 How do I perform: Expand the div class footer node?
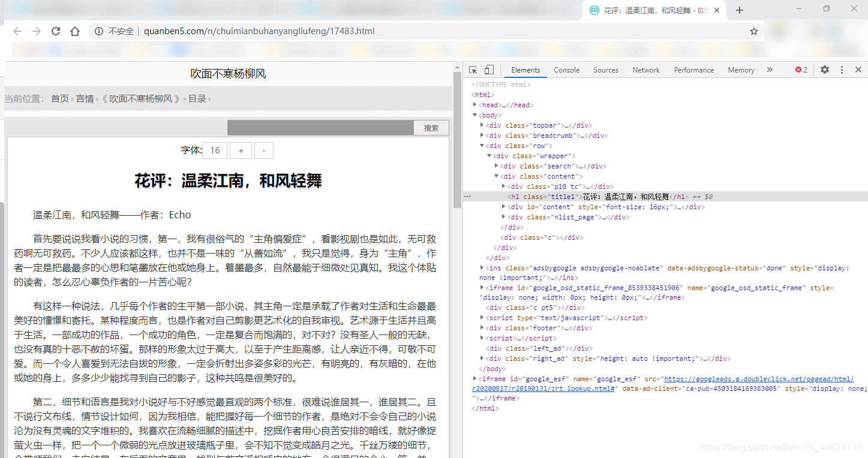[482, 328]
